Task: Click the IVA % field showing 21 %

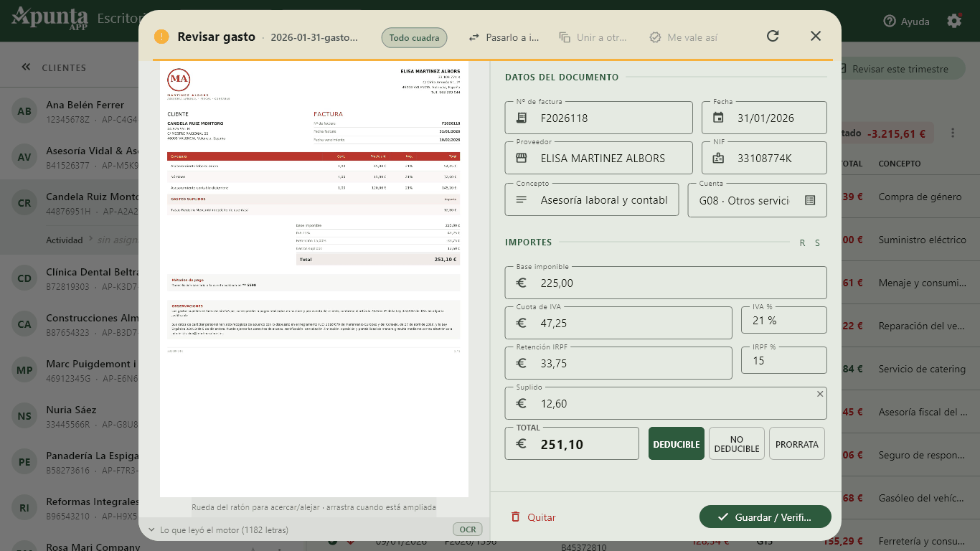Action: point(784,320)
